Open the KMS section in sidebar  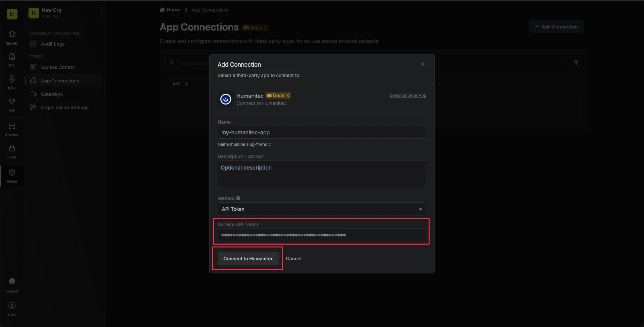tap(12, 83)
